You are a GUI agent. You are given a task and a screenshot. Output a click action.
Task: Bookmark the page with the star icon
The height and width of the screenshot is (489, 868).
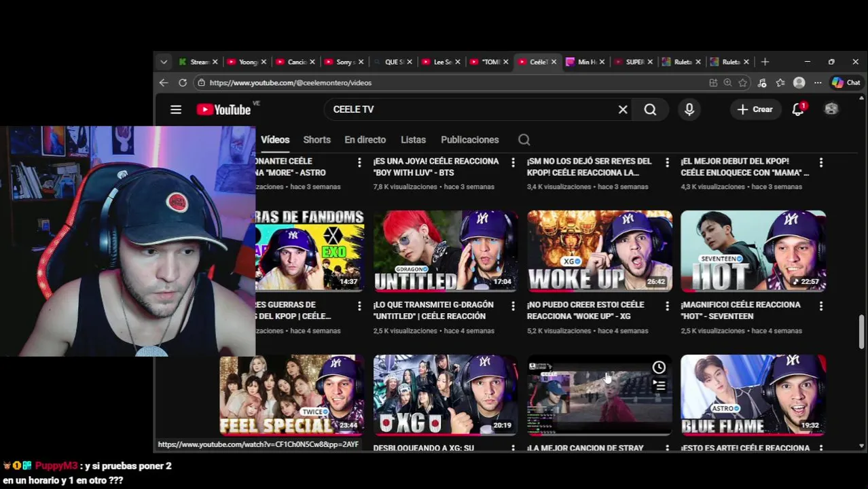point(743,83)
